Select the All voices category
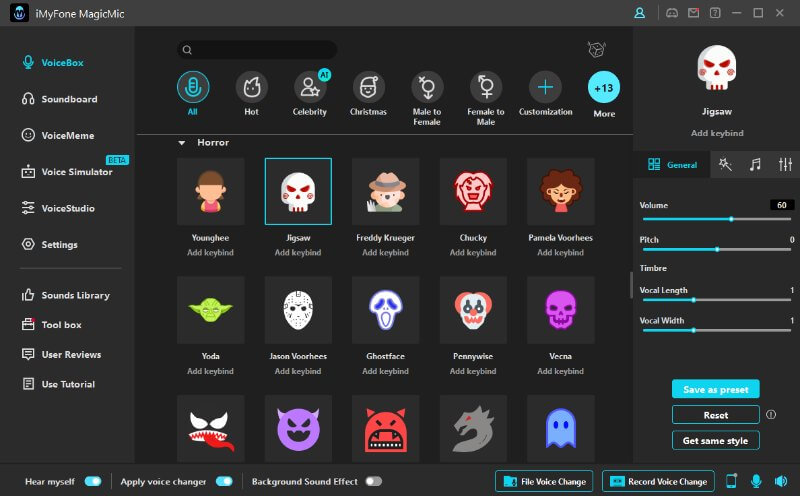 point(192,87)
